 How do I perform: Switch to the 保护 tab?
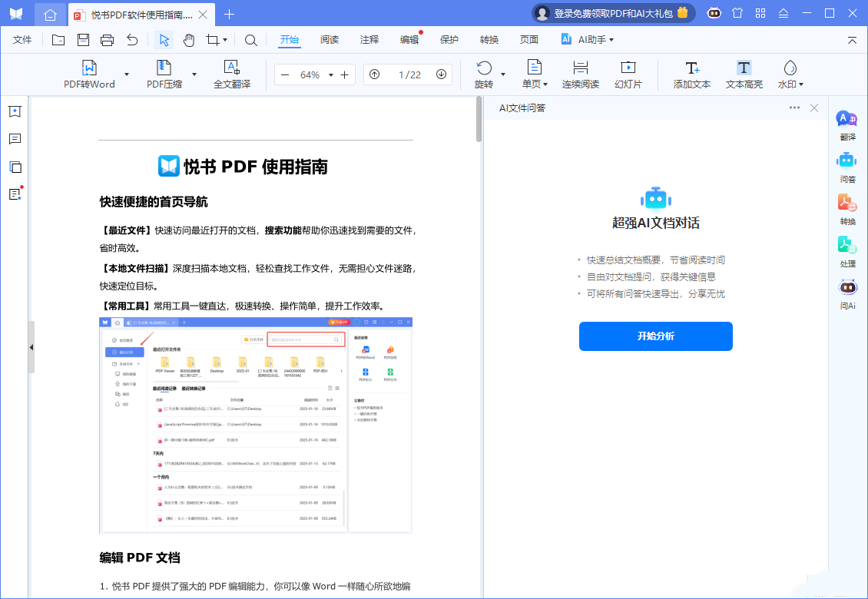coord(449,40)
